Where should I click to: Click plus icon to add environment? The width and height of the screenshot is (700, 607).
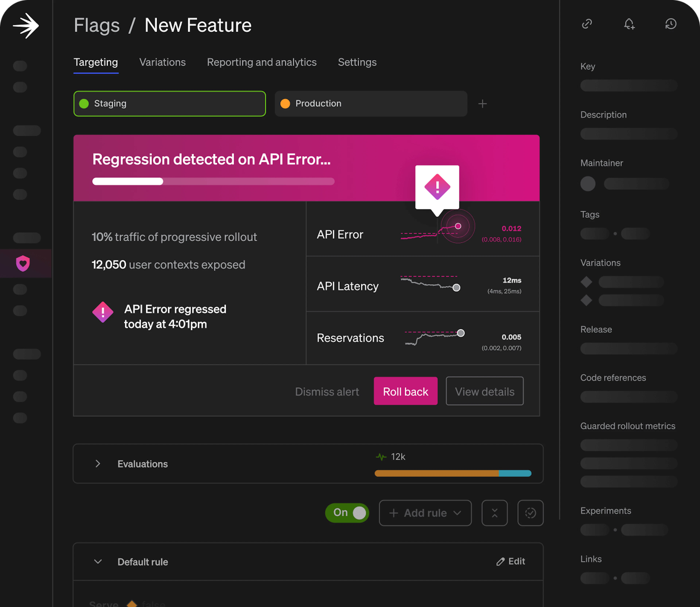(482, 104)
